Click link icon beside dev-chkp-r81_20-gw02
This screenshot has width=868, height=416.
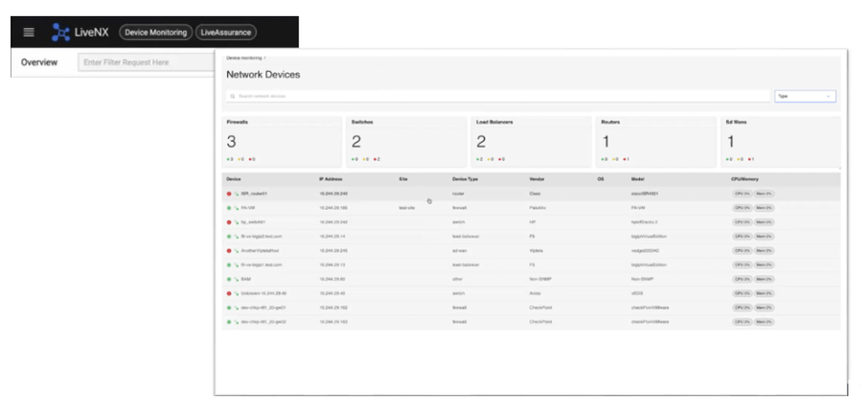237,322
